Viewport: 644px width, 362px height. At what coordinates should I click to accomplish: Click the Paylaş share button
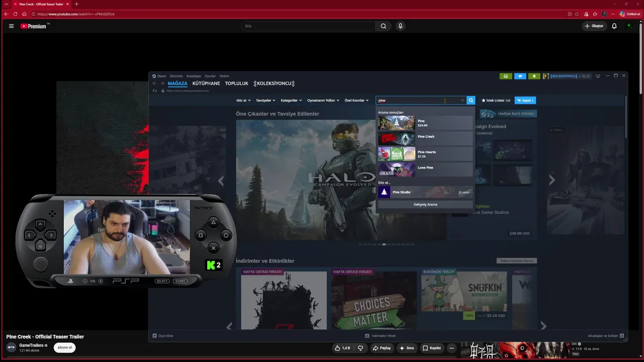pos(382,348)
